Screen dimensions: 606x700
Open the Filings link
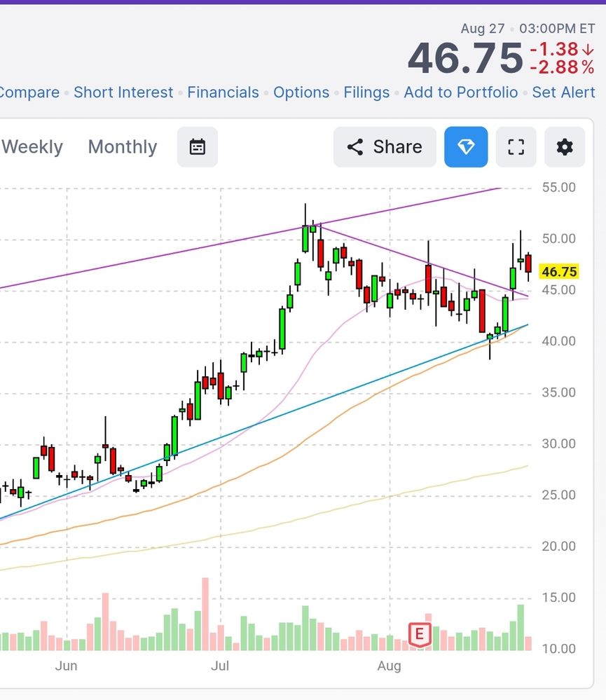366,92
